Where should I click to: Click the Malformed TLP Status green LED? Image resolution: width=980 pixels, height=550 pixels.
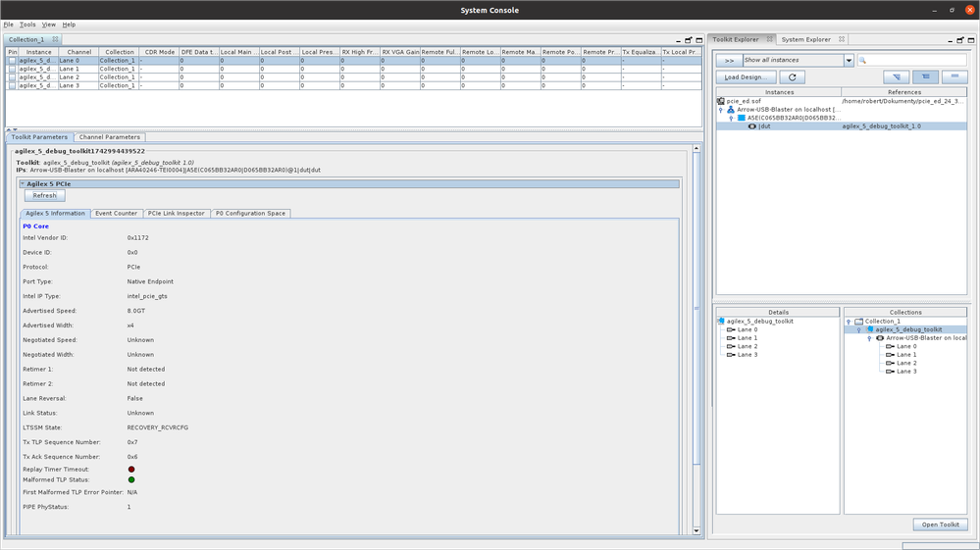click(x=131, y=480)
